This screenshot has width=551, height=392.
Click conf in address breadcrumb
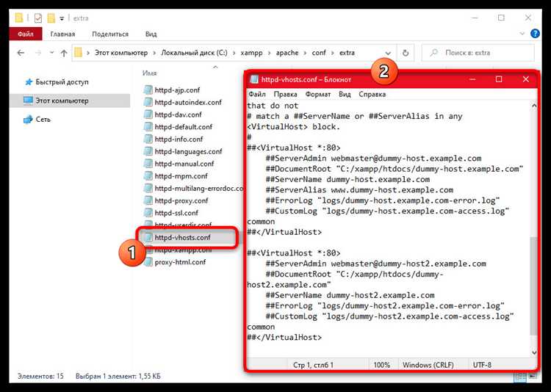(319, 53)
